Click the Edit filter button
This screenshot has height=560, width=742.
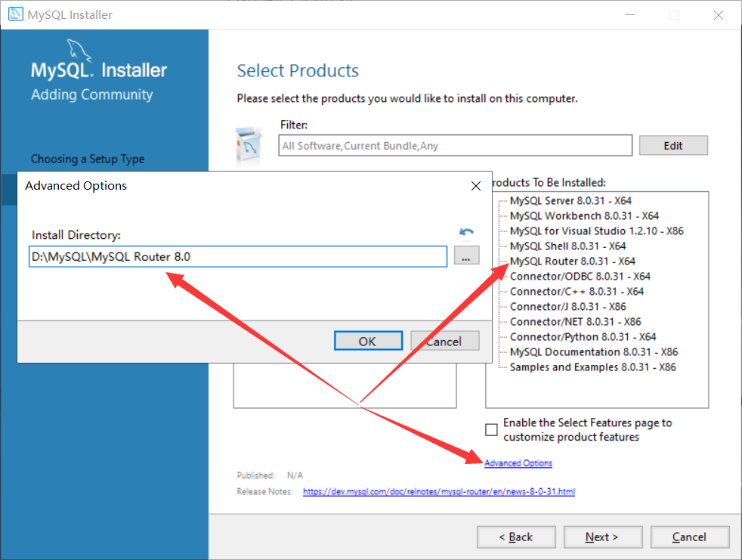point(673,145)
